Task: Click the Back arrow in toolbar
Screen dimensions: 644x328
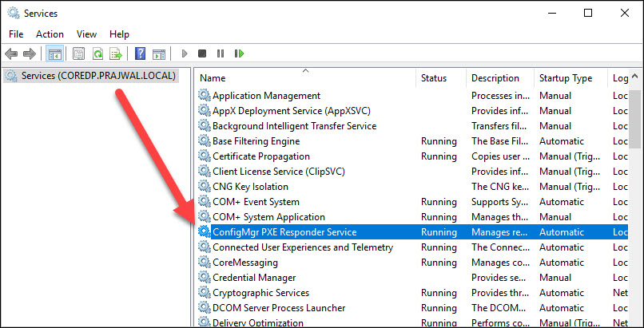Action: (11, 54)
